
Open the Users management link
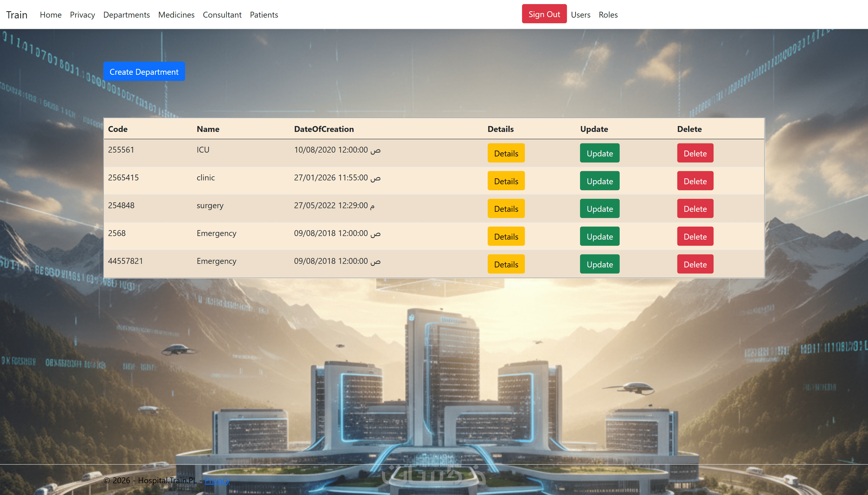click(x=581, y=15)
